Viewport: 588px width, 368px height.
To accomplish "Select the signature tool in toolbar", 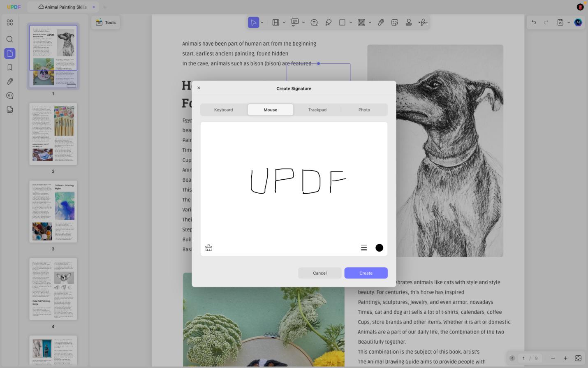I will coord(423,23).
